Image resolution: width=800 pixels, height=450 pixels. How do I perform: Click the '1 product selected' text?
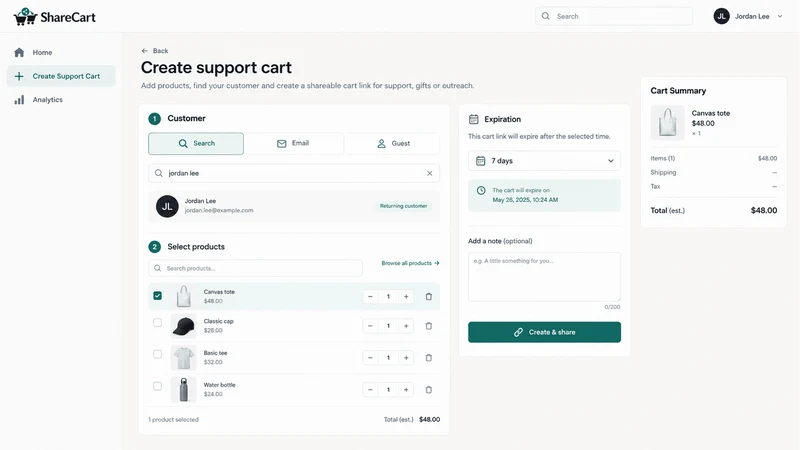pyautogui.click(x=173, y=420)
